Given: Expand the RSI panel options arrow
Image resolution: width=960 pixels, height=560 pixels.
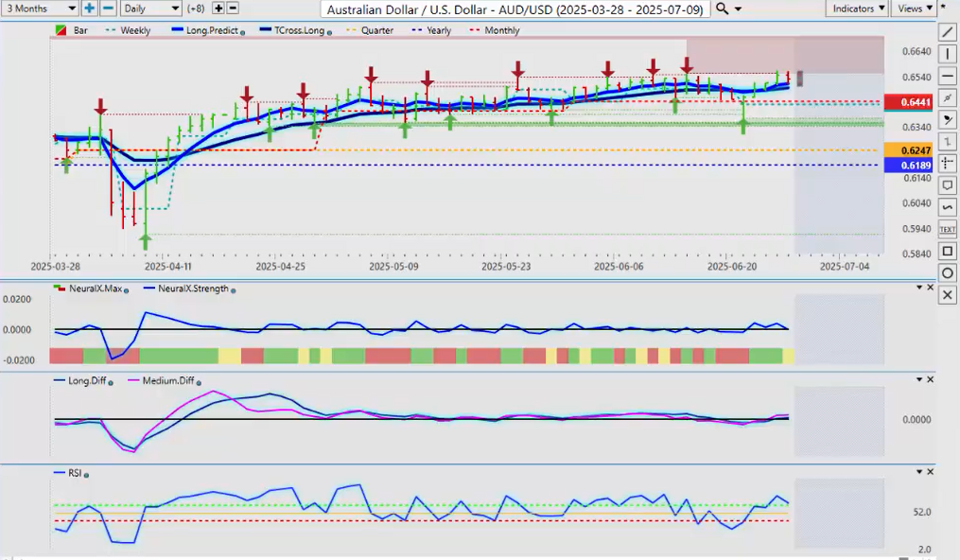Looking at the screenshot, I should [917, 472].
